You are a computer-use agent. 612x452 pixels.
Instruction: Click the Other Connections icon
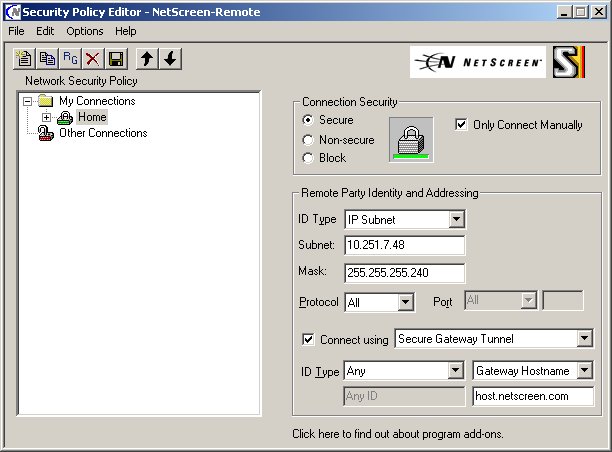tap(46, 133)
